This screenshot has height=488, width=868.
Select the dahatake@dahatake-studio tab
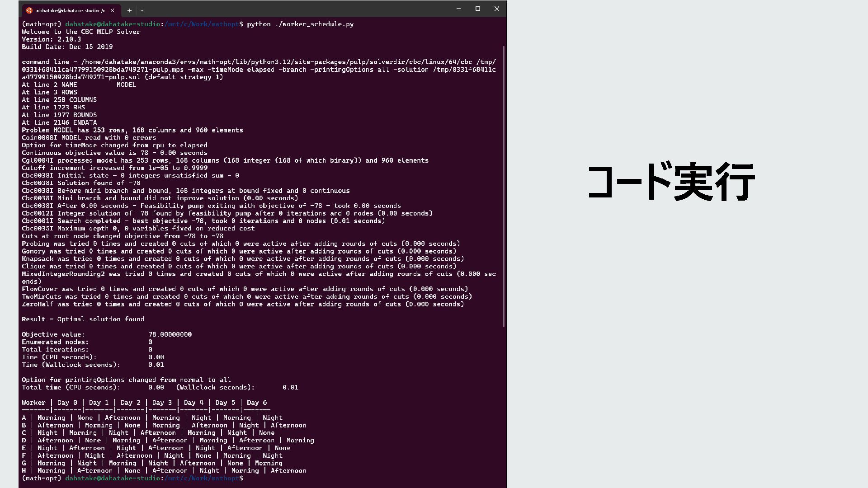pyautogui.click(x=70, y=10)
